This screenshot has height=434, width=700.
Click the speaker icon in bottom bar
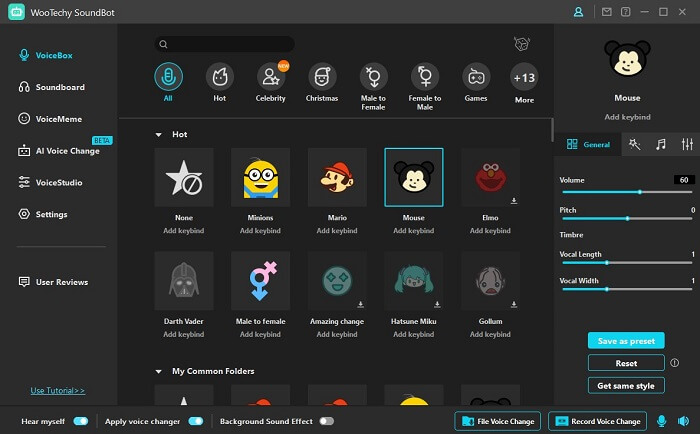pos(683,421)
